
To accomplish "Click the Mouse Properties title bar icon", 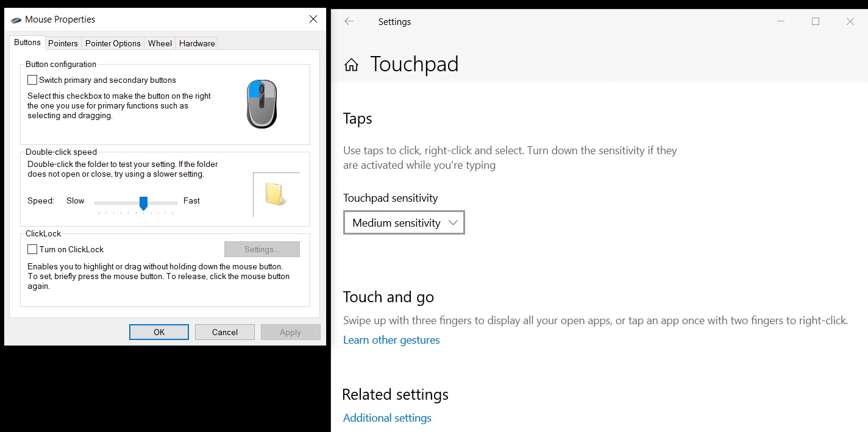I will (x=16, y=19).
